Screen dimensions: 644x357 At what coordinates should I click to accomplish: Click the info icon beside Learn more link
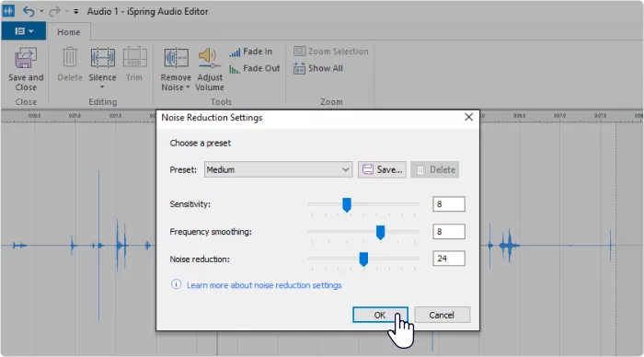(x=176, y=284)
